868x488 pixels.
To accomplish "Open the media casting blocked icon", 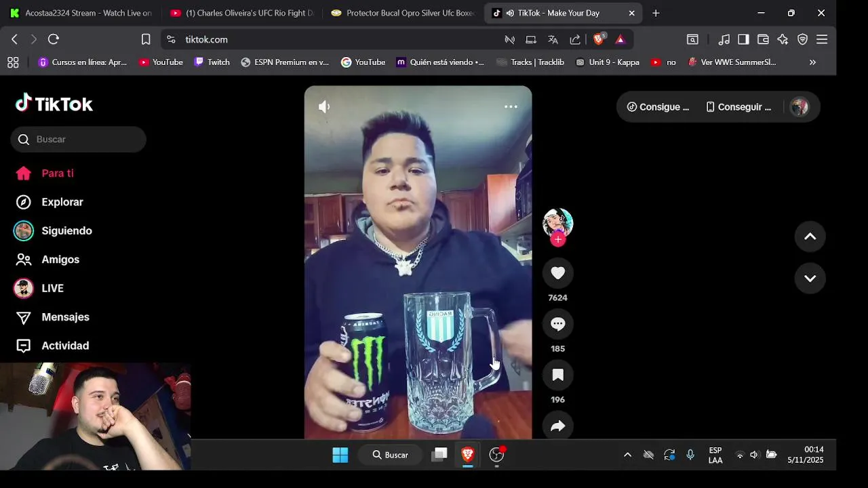I will [509, 39].
